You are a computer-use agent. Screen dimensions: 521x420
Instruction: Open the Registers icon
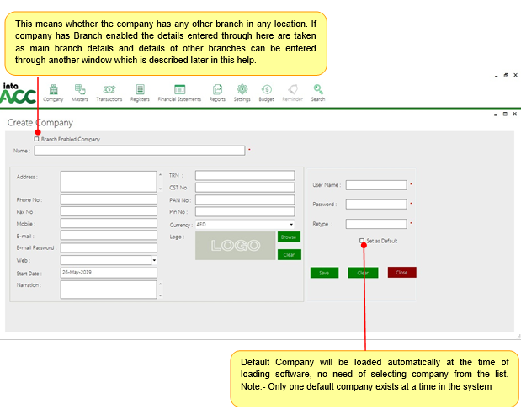pyautogui.click(x=140, y=89)
